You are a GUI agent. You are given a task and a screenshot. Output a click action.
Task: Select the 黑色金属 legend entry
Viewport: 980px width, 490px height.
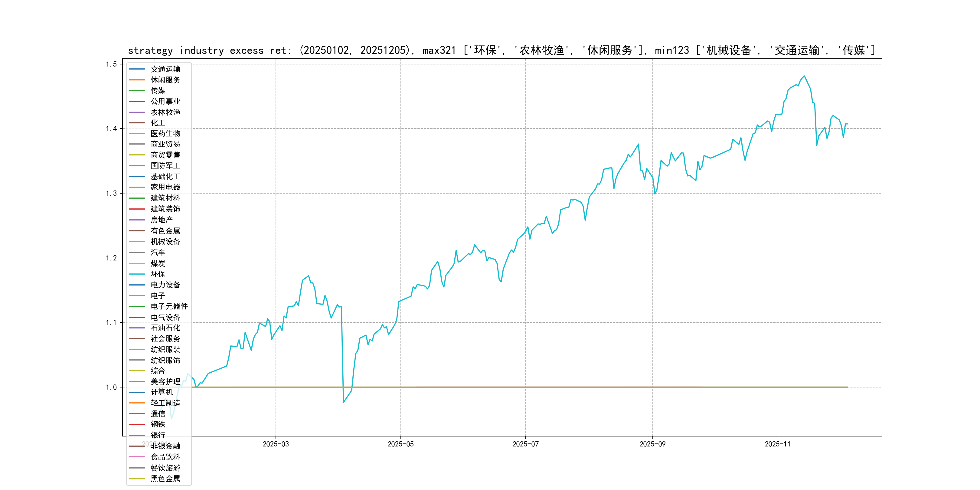(x=165, y=479)
